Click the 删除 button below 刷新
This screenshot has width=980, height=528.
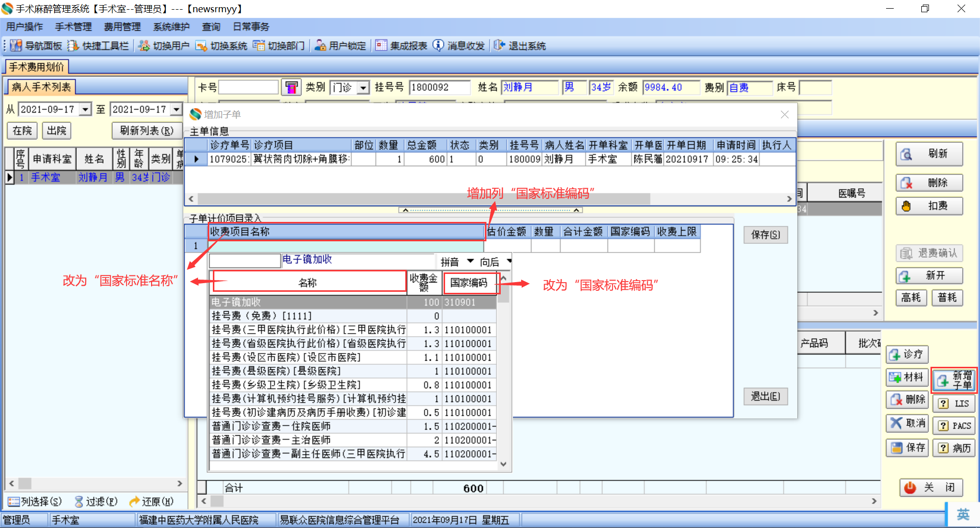pos(929,183)
